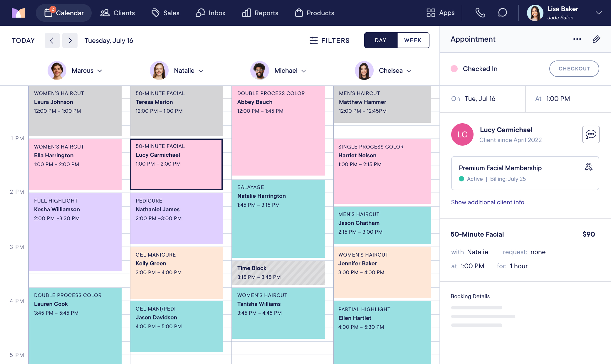Click the Checkout button
Viewport: 611px width, 364px height.
tap(574, 69)
